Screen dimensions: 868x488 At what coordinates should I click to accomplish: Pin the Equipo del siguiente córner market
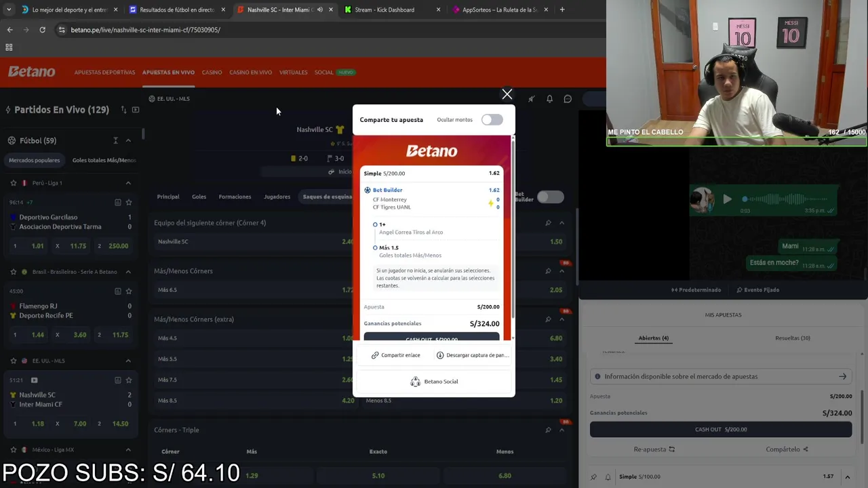tap(548, 223)
